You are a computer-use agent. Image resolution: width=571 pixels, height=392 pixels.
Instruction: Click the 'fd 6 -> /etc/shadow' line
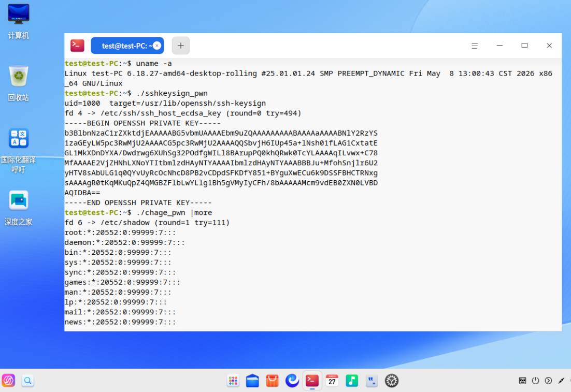click(147, 222)
